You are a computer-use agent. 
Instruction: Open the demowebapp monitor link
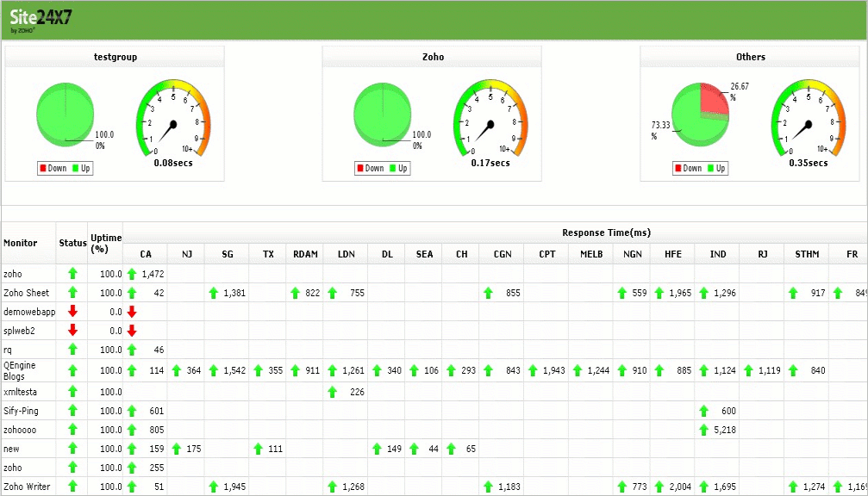coord(29,312)
